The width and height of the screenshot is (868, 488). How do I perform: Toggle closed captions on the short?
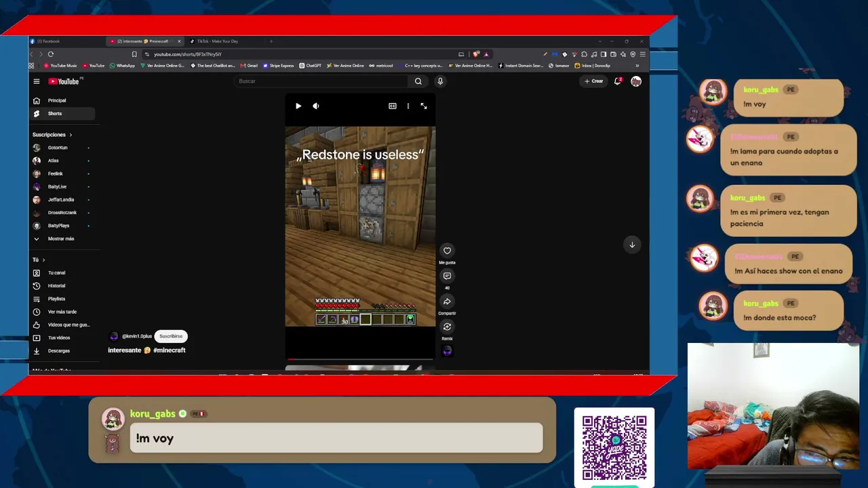(x=393, y=106)
